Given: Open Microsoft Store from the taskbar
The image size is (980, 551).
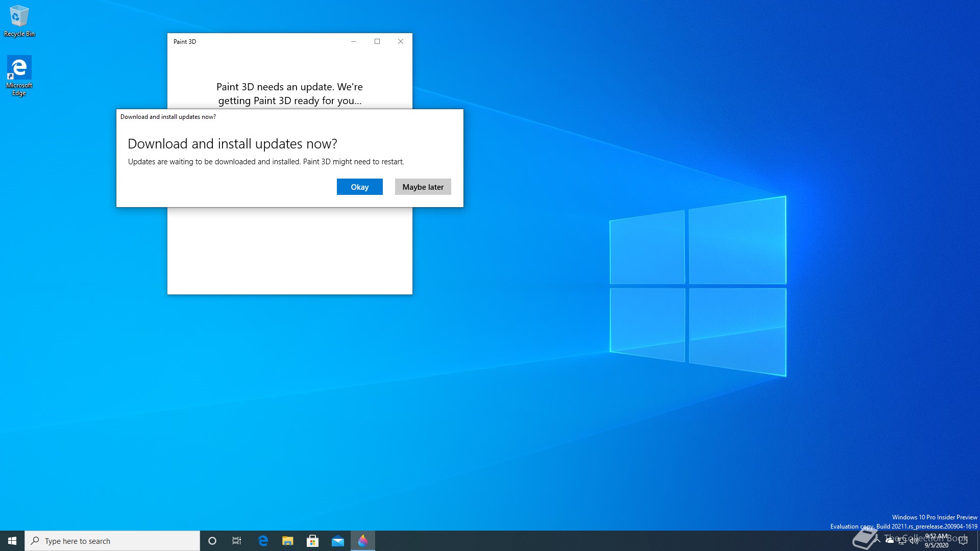Looking at the screenshot, I should tap(312, 541).
